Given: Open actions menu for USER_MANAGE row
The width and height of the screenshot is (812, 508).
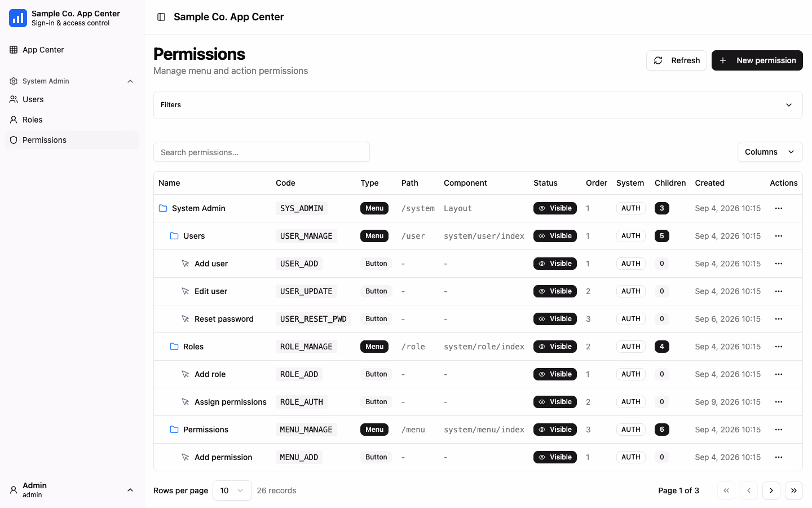Looking at the screenshot, I should [779, 236].
